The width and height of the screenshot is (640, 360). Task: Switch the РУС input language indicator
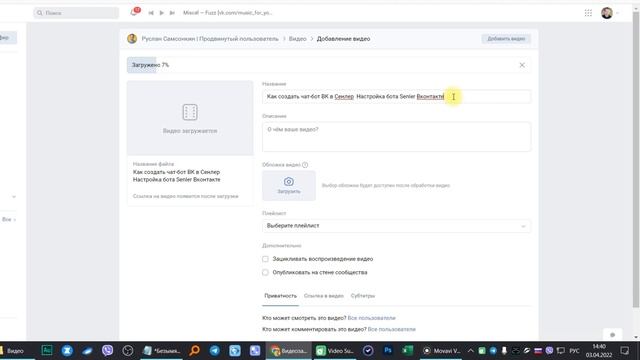click(x=574, y=351)
